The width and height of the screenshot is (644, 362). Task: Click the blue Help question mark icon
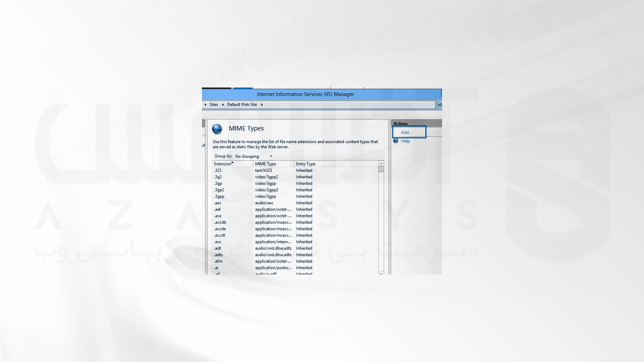click(396, 141)
